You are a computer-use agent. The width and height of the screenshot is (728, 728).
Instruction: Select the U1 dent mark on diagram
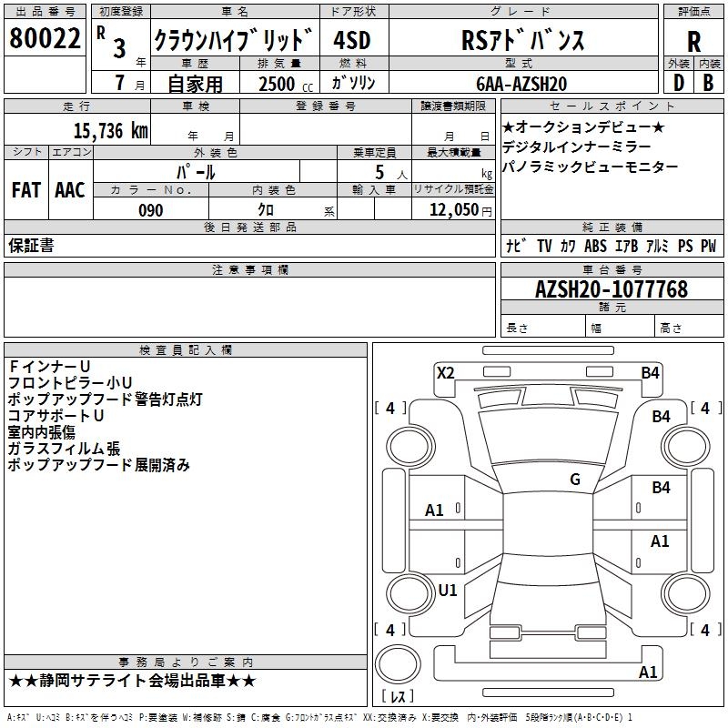[448, 590]
